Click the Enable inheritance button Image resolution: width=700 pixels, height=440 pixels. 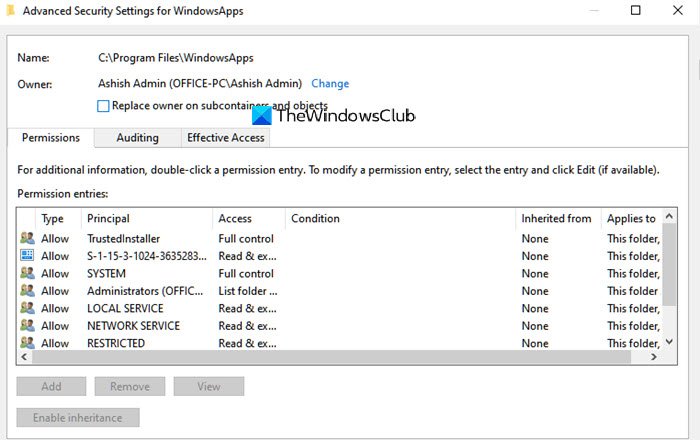(78, 417)
